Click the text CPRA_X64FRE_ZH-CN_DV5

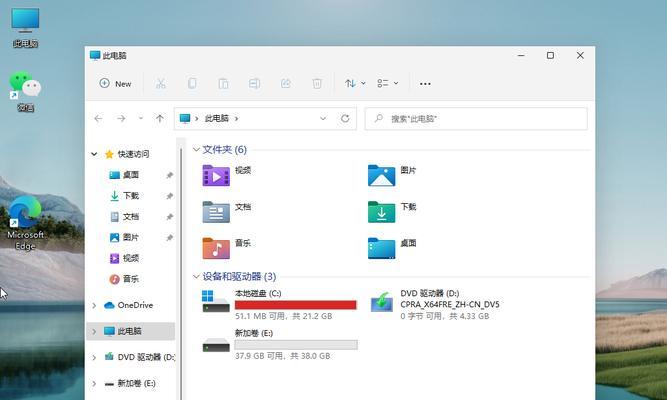coord(450,305)
